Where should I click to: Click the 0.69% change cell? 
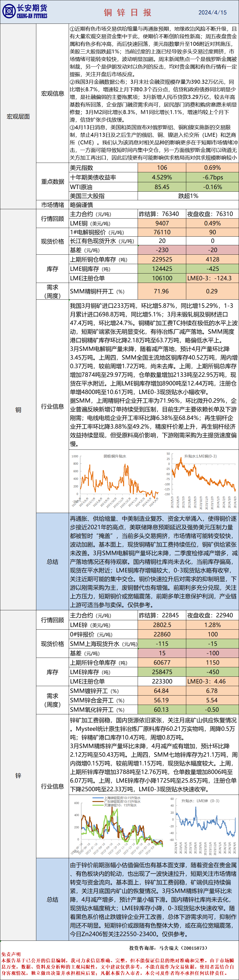(212, 168)
